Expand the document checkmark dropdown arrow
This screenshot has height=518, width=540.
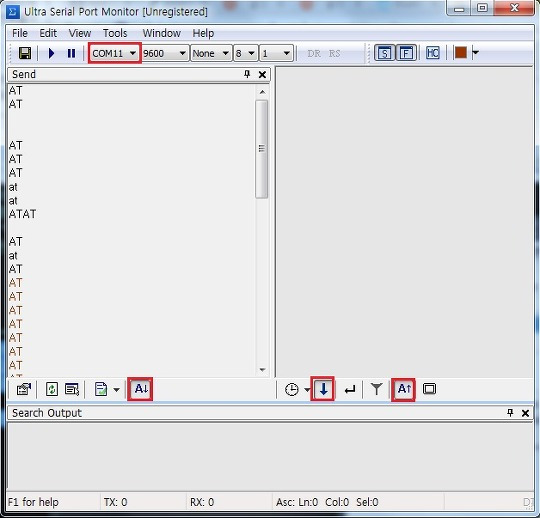pyautogui.click(x=116, y=390)
